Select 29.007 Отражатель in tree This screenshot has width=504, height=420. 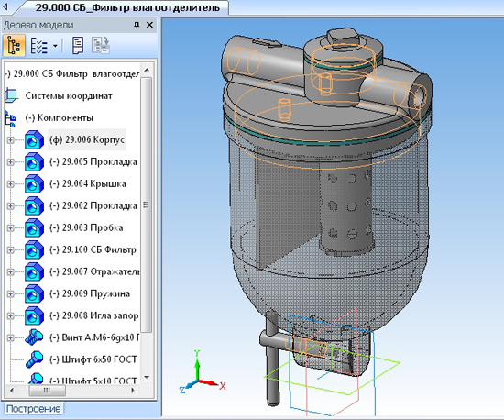94,271
